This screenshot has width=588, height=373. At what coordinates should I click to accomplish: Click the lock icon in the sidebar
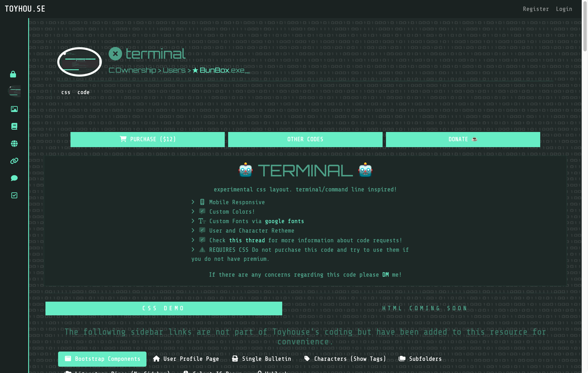[x=14, y=74]
